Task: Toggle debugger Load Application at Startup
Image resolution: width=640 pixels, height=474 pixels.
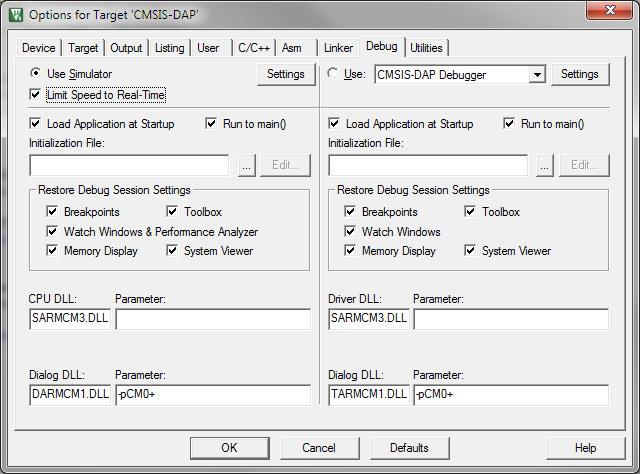Action: pos(334,123)
